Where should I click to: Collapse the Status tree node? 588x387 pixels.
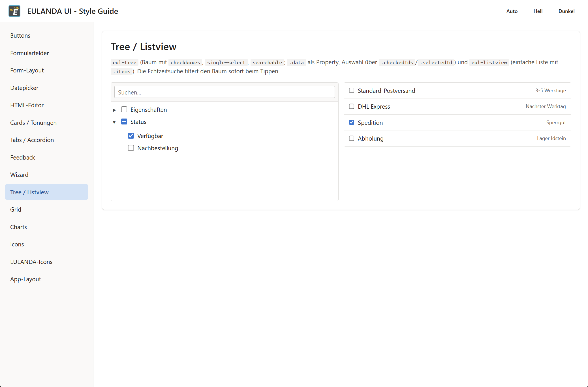[x=114, y=122]
